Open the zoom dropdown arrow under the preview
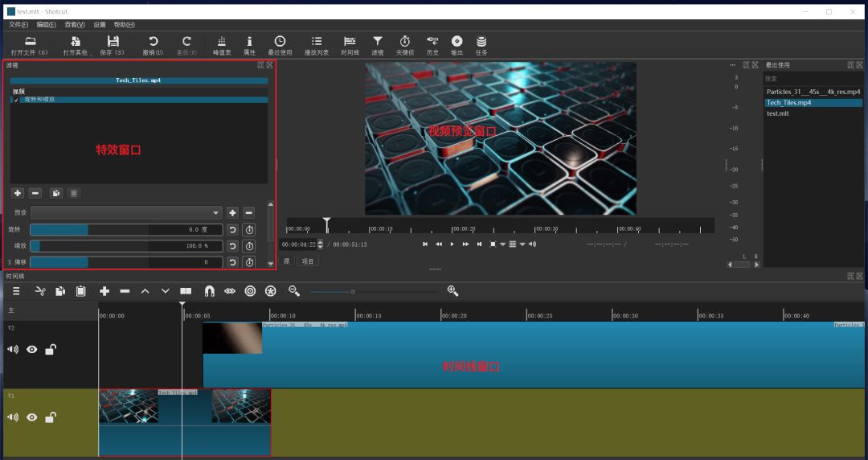Screen dimensions: 868x460 coord(502,244)
